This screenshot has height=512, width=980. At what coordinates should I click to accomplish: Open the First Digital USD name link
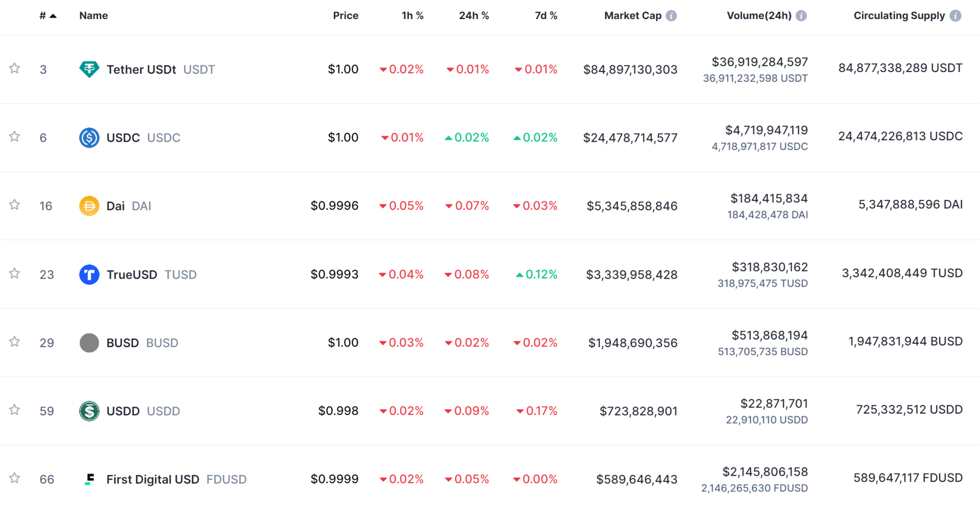152,479
